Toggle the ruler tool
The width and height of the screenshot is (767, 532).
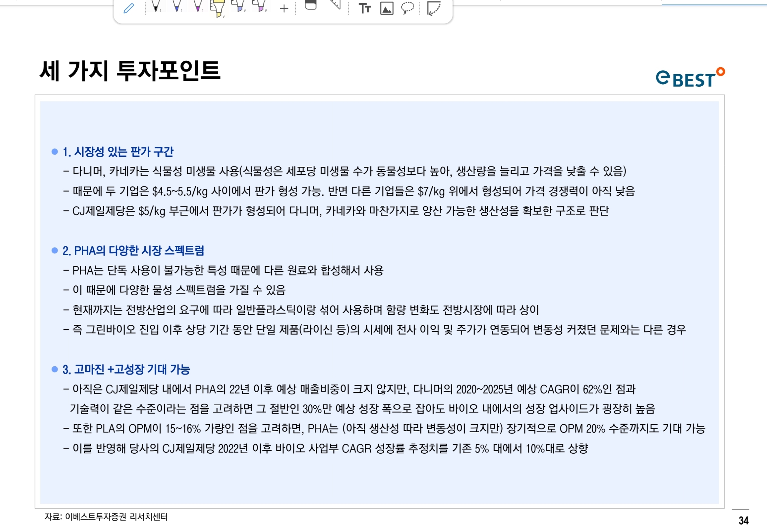[335, 5]
